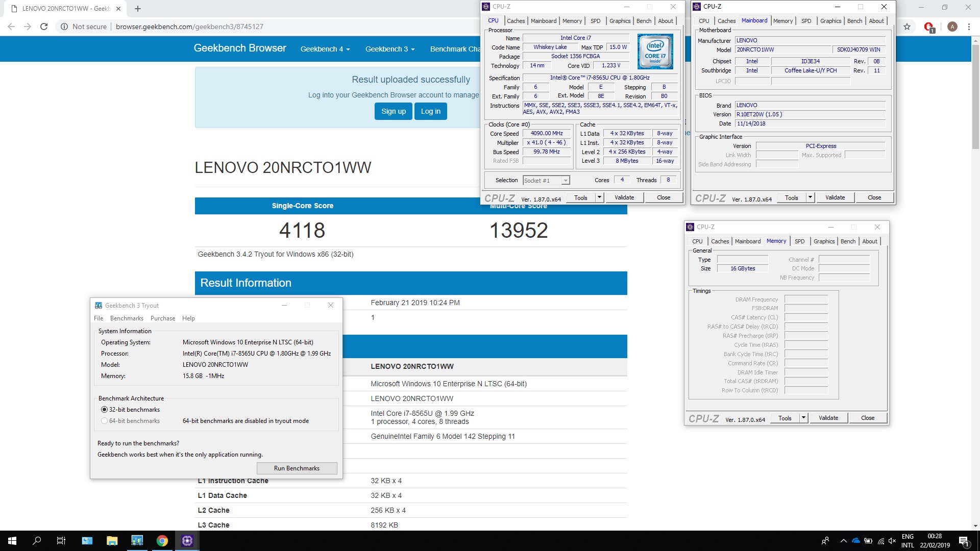Open Chrome from taskbar

click(162, 541)
